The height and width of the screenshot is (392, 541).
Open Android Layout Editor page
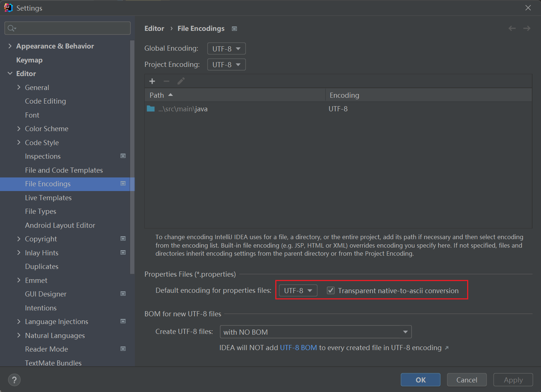point(60,225)
